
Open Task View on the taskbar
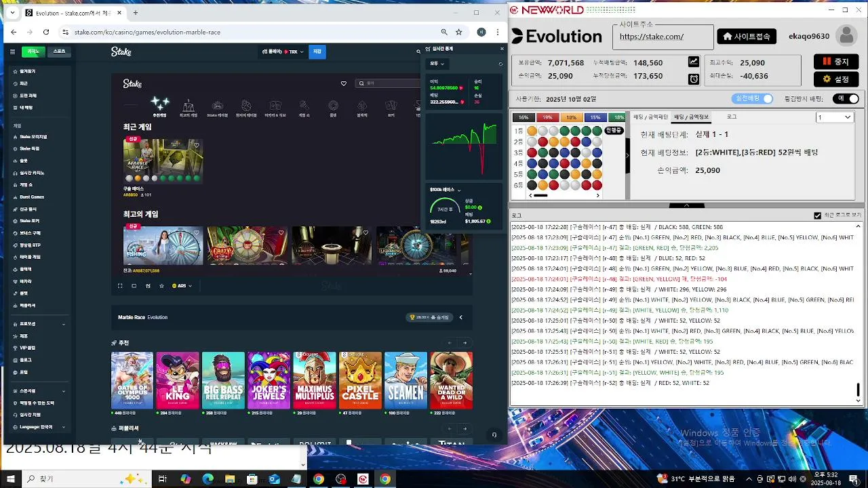[x=163, y=479]
